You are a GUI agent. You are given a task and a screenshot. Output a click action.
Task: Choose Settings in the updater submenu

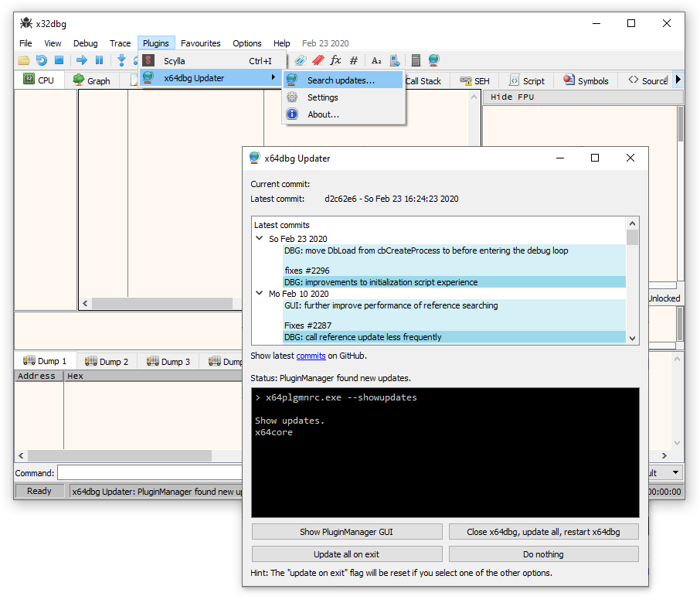[x=344, y=97]
